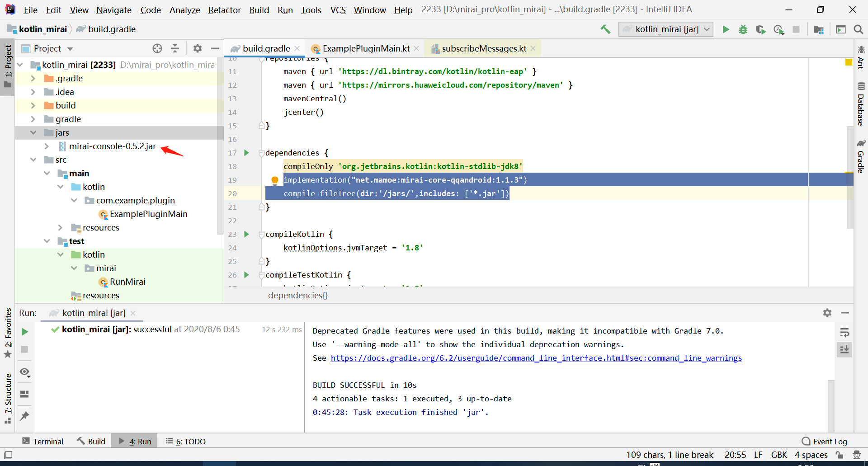Toggle scroll to end in Run console
The image size is (868, 466).
[844, 349]
